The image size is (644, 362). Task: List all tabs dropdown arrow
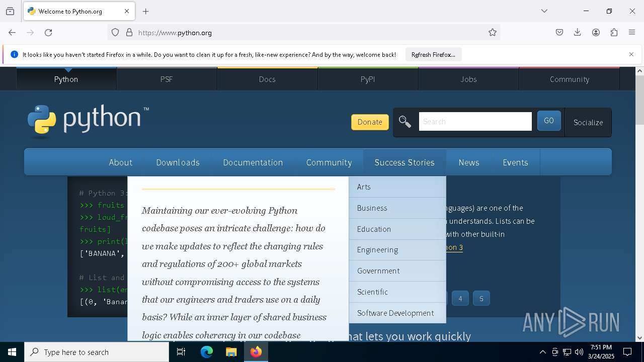(544, 11)
